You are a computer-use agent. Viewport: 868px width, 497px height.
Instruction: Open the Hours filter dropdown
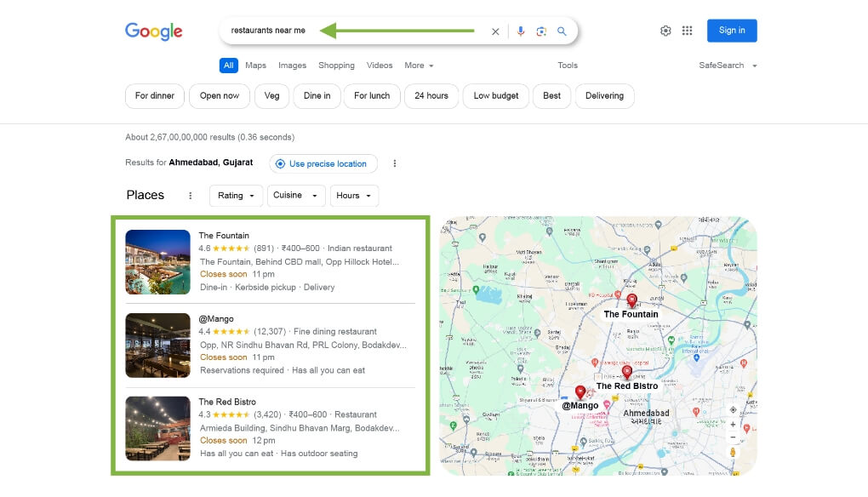[x=354, y=196]
